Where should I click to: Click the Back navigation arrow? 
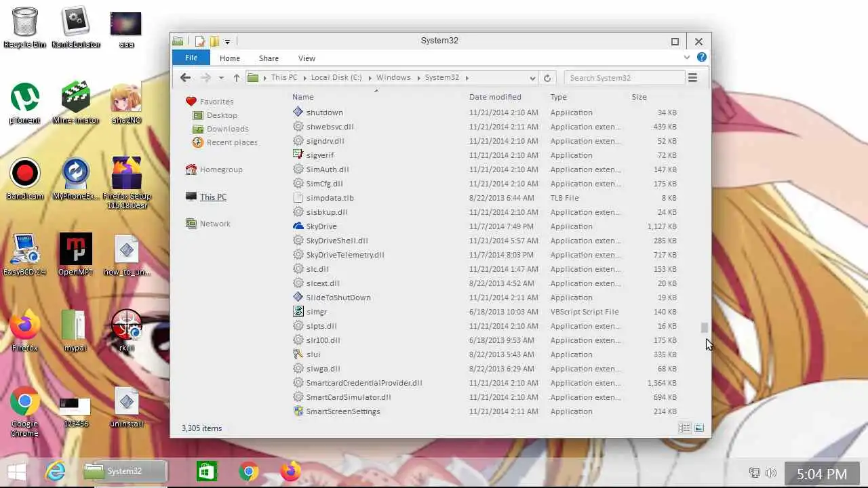(x=185, y=78)
